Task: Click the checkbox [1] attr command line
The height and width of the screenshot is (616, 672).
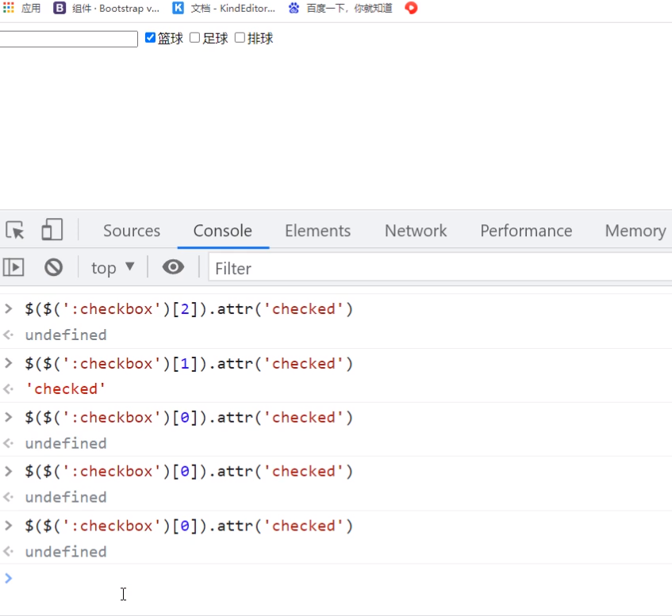Action: tap(189, 363)
